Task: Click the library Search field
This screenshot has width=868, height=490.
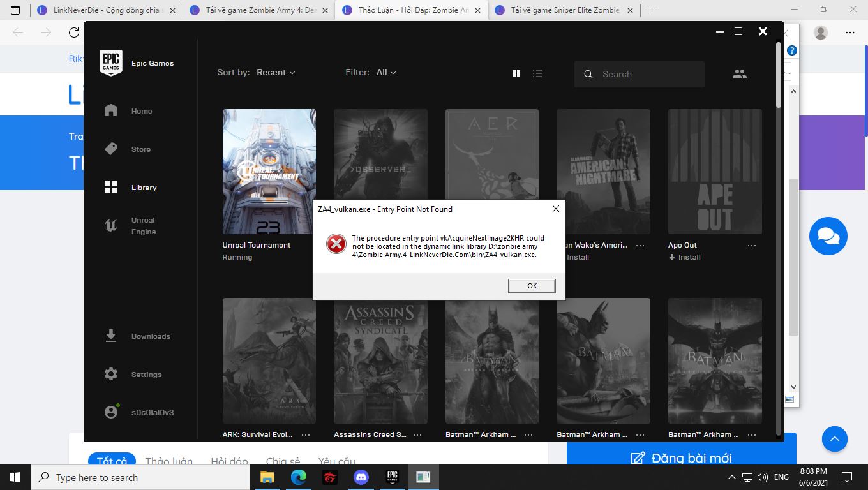Action: tap(645, 74)
